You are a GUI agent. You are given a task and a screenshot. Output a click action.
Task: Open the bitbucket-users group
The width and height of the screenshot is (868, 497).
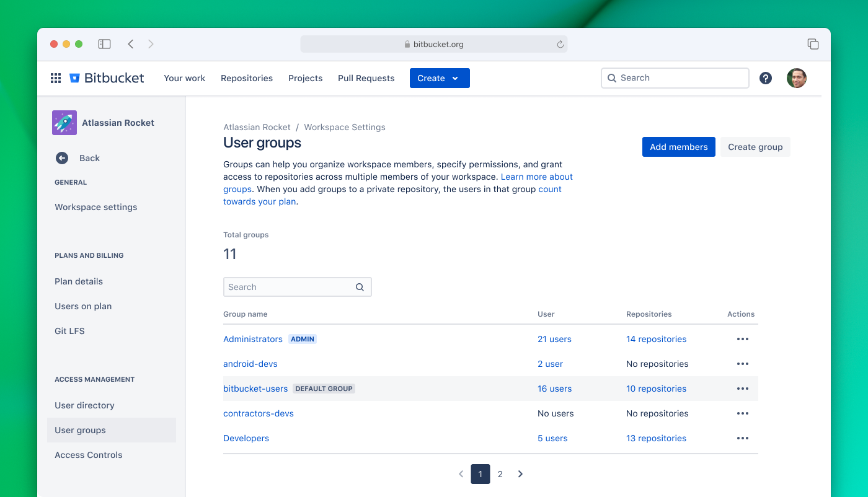pos(255,389)
